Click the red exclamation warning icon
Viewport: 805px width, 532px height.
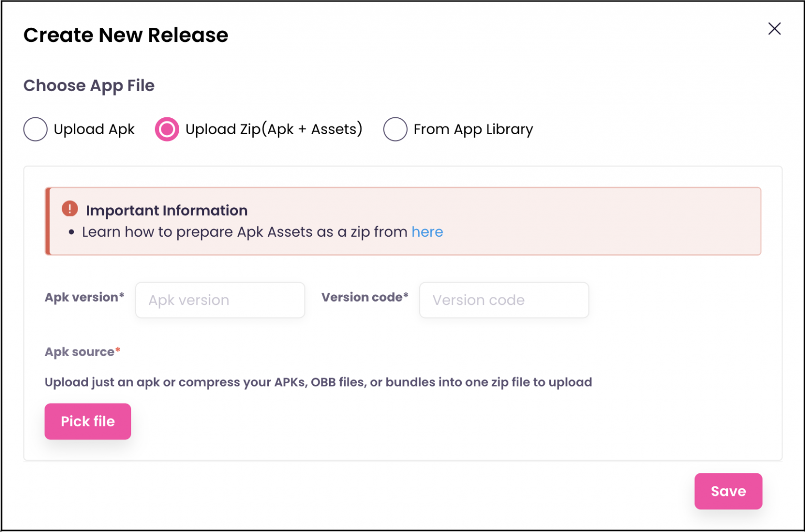tap(69, 208)
